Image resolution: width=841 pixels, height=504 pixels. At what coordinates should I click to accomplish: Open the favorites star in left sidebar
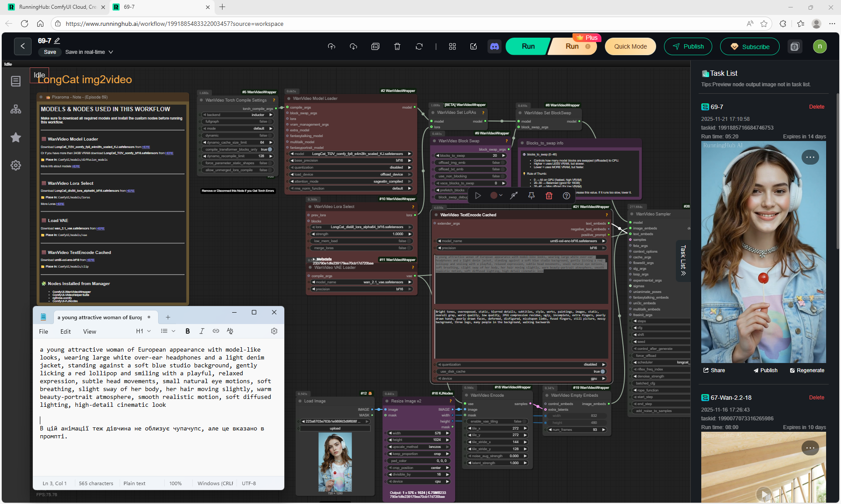click(16, 137)
